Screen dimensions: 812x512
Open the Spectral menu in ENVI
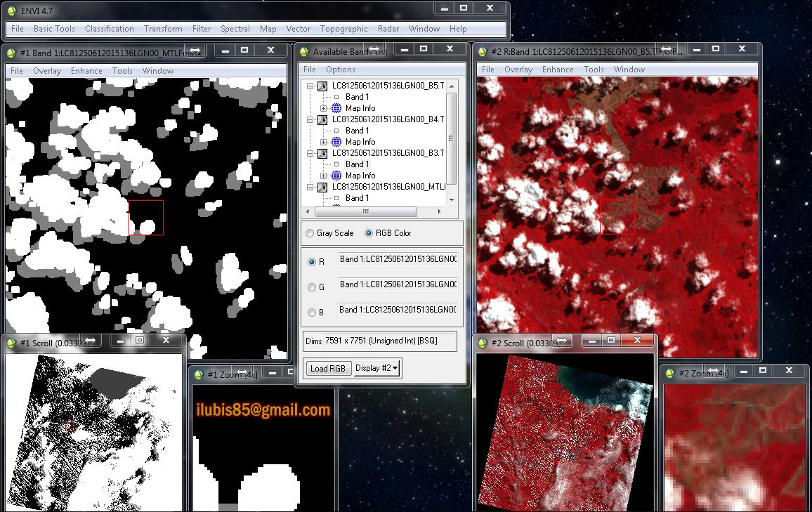pyautogui.click(x=235, y=29)
